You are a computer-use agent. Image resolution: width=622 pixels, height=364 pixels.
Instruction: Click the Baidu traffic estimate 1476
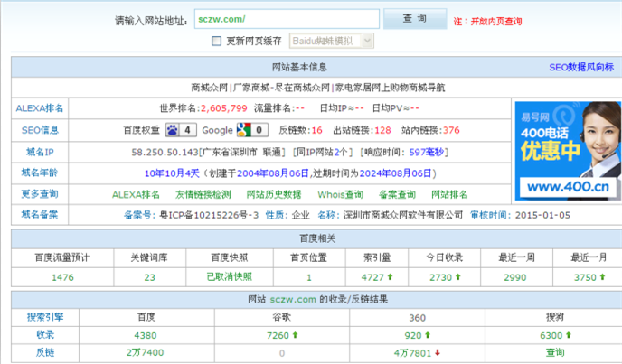click(x=62, y=277)
